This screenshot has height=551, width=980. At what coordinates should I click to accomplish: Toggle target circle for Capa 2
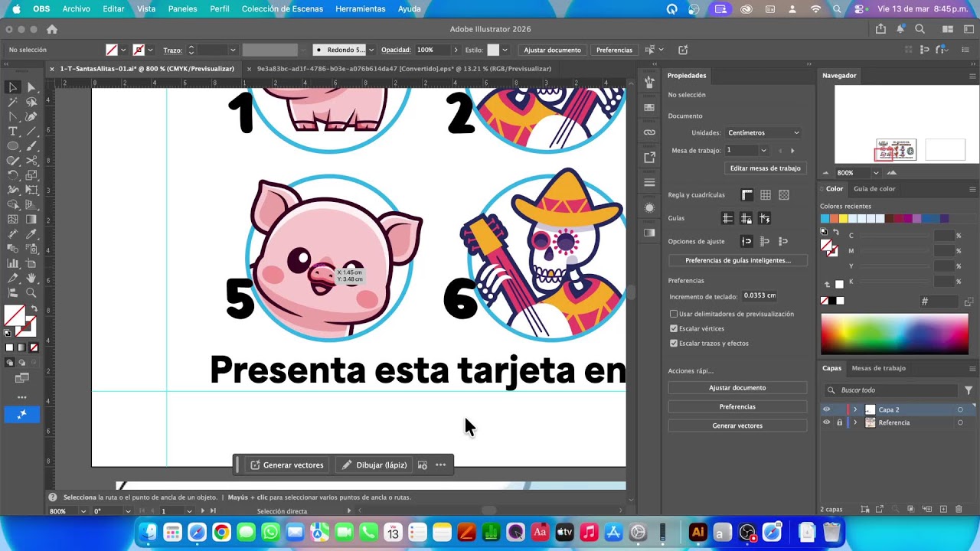960,409
